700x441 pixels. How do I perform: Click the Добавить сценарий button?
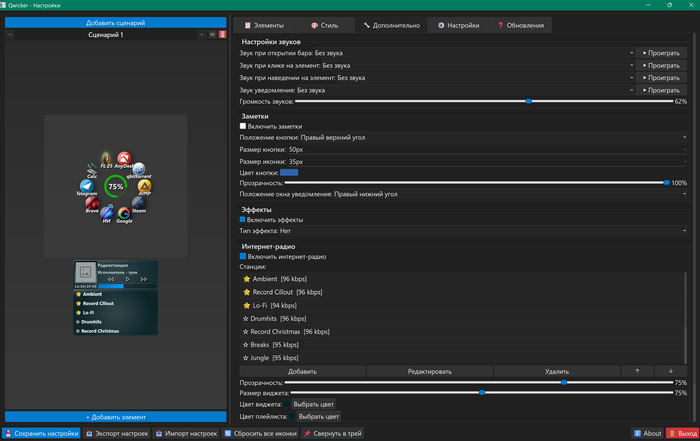[114, 22]
